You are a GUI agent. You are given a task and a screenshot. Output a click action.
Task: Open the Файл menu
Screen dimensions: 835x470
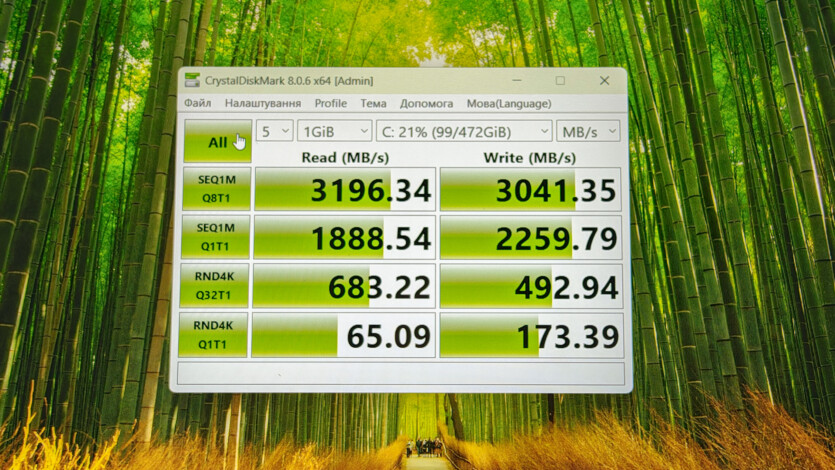(197, 103)
